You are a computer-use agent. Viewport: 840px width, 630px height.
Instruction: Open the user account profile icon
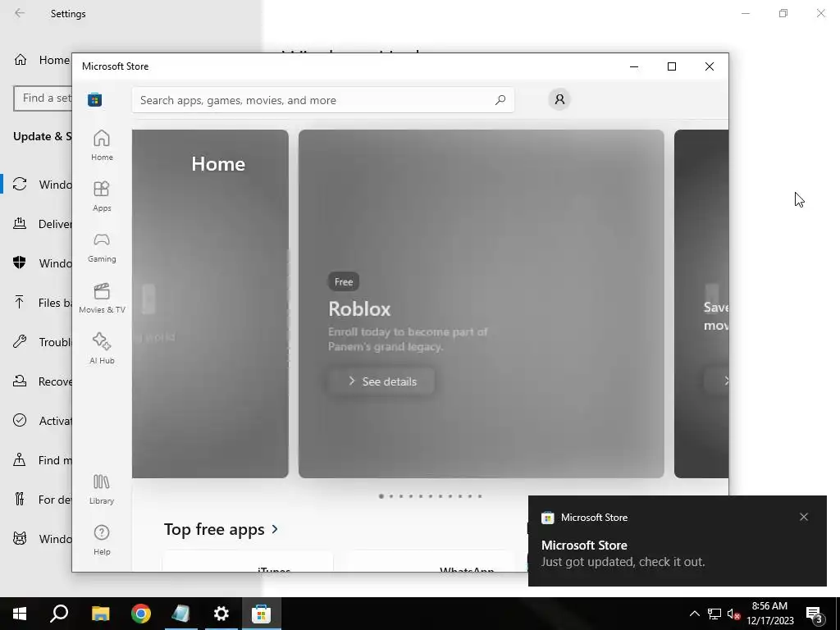click(559, 99)
